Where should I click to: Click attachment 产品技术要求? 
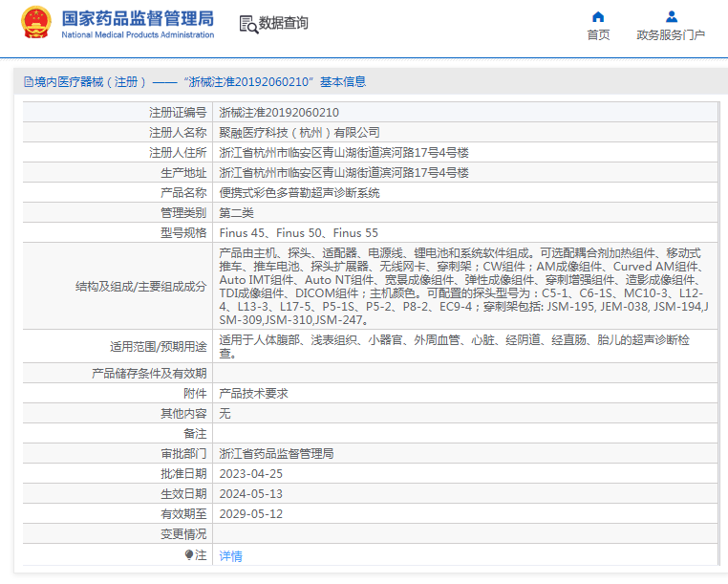[x=253, y=394]
